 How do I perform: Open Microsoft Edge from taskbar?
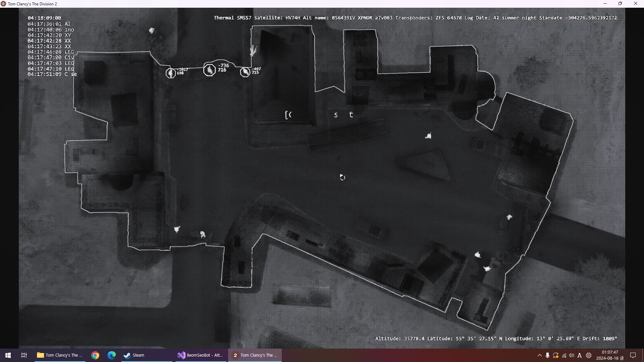click(x=112, y=355)
